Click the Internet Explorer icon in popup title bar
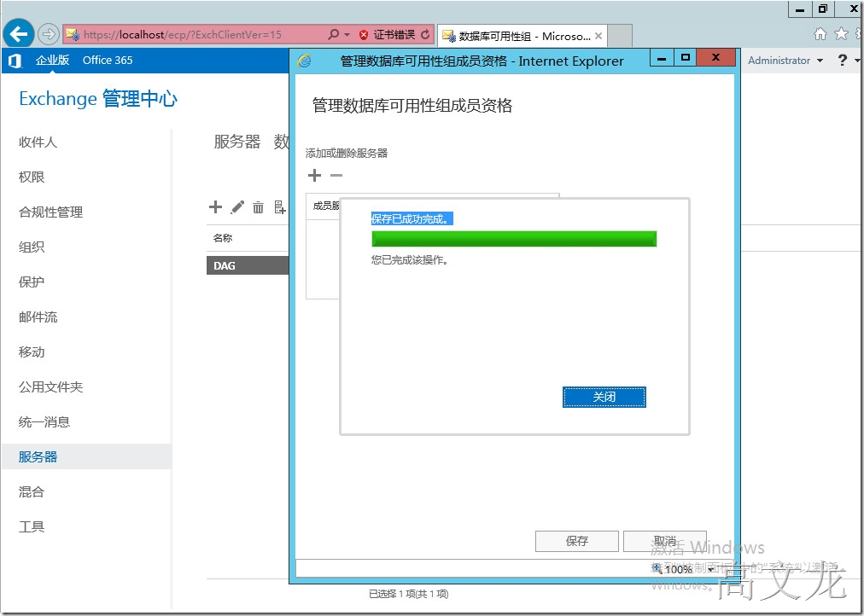 304,61
